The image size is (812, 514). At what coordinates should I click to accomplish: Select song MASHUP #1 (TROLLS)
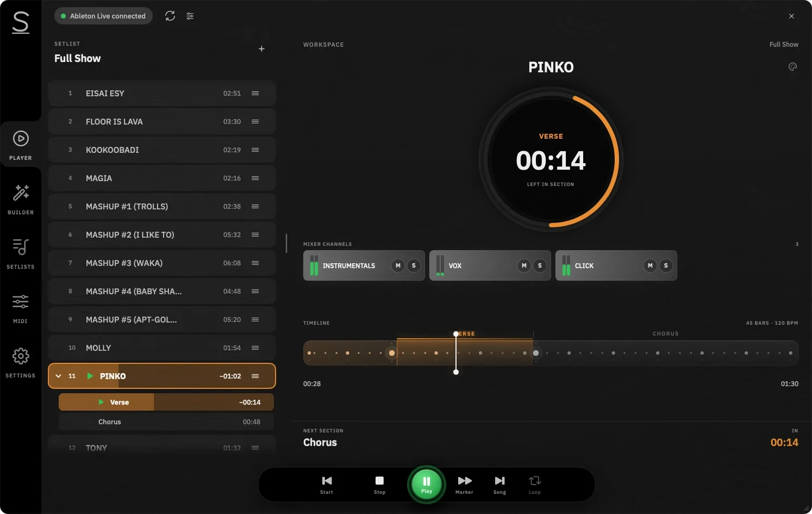[x=162, y=207]
